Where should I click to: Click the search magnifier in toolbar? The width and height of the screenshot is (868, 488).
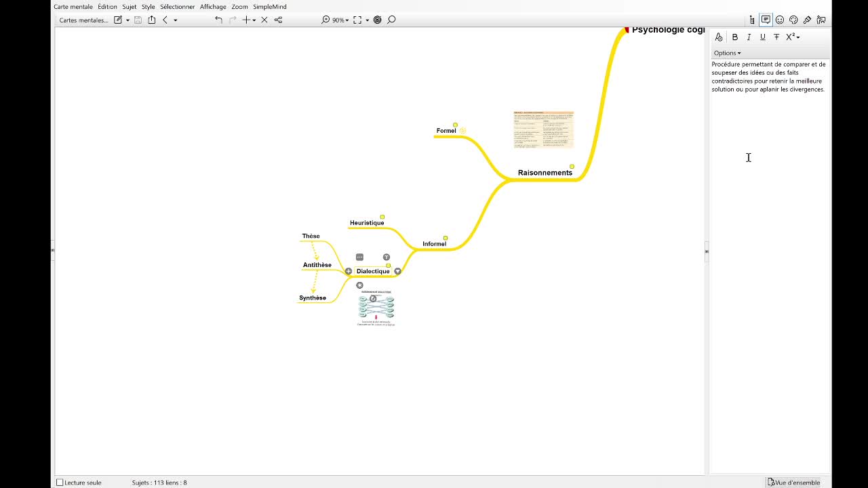click(x=391, y=20)
